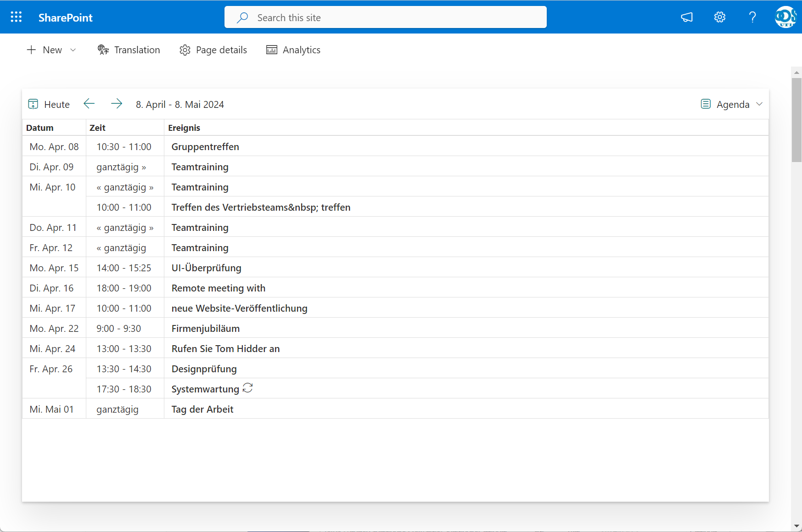Click the Agenda dropdown chevron
Viewport: 802px width, 532px height.
(759, 104)
